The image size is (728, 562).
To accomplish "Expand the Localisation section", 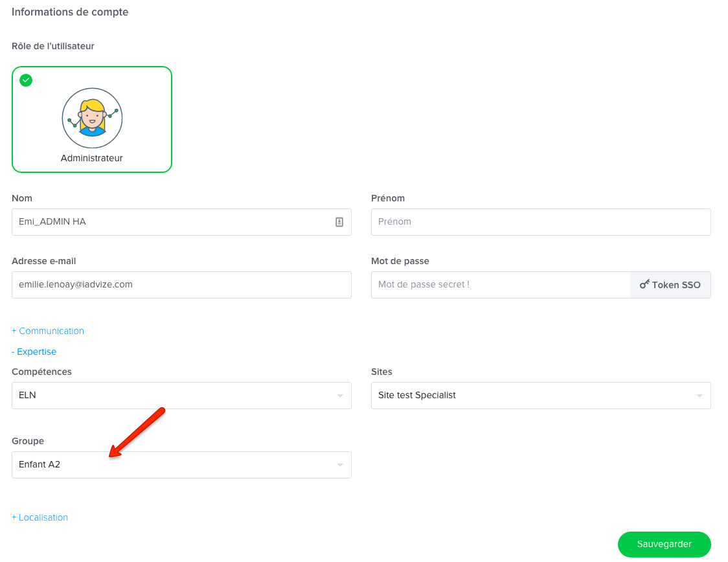I will [40, 517].
